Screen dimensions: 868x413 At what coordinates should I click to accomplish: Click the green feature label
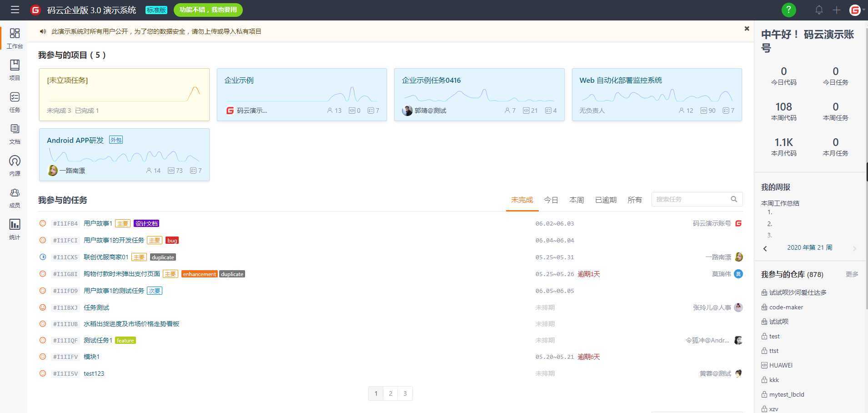click(125, 340)
